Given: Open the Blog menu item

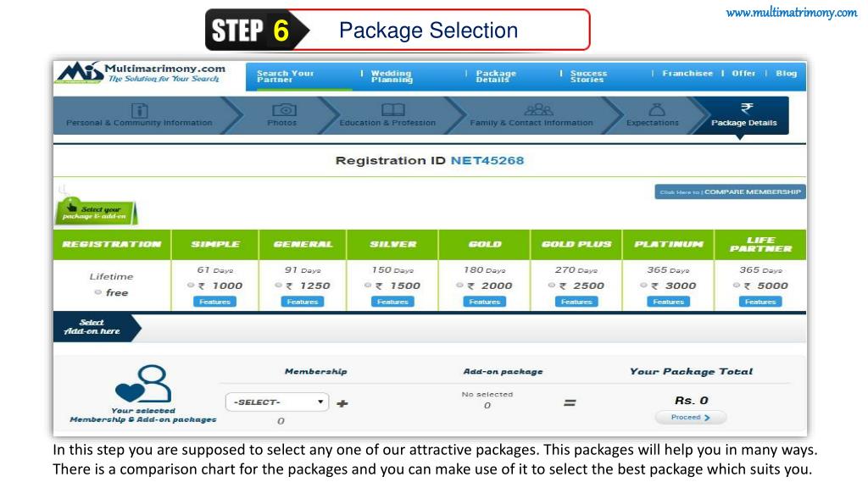Looking at the screenshot, I should (786, 73).
